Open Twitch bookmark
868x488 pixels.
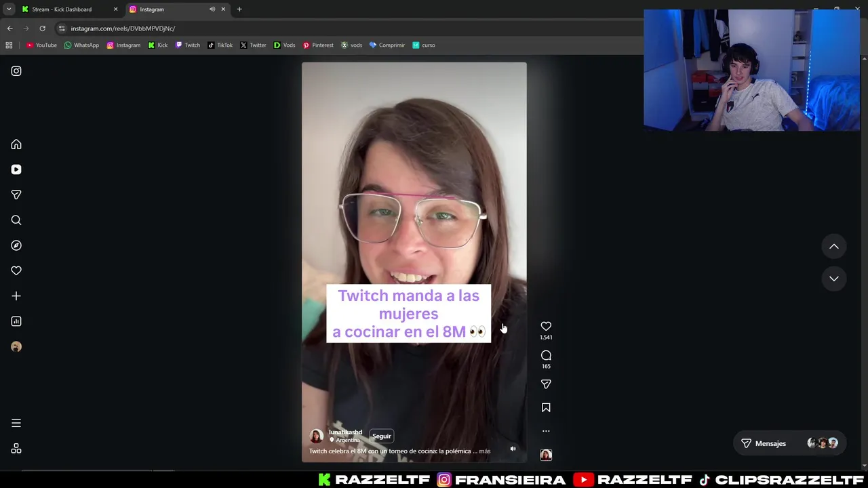click(x=188, y=45)
